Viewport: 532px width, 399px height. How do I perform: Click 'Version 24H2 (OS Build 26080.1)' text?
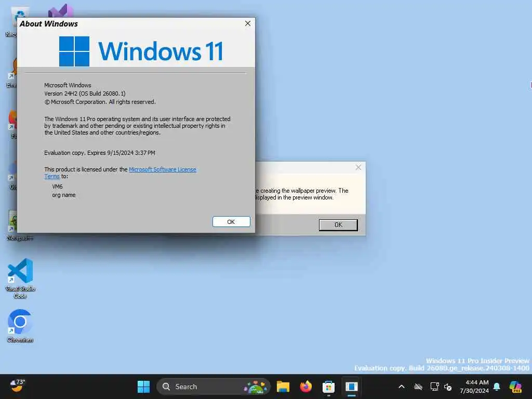pos(85,94)
